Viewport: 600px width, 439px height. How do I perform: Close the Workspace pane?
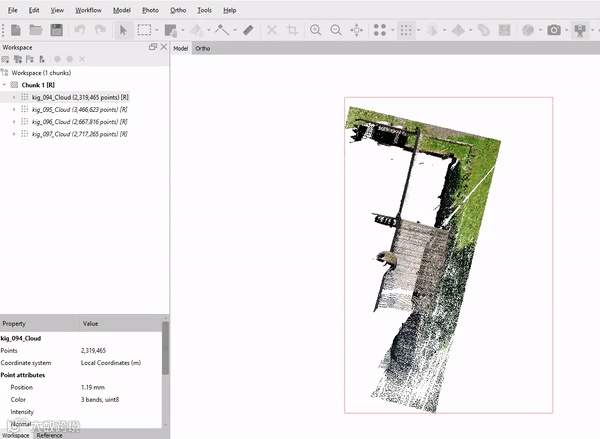tap(163, 47)
